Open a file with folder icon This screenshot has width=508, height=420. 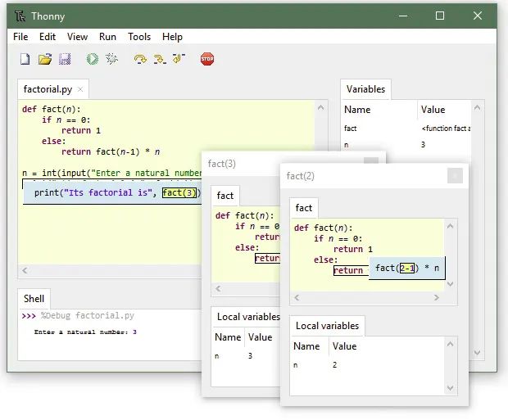click(x=45, y=59)
